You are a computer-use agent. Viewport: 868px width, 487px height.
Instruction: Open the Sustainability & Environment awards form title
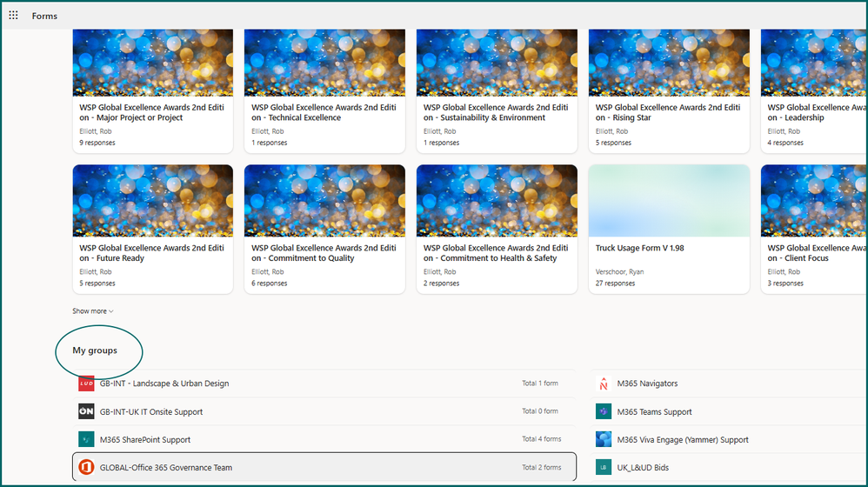(x=496, y=112)
